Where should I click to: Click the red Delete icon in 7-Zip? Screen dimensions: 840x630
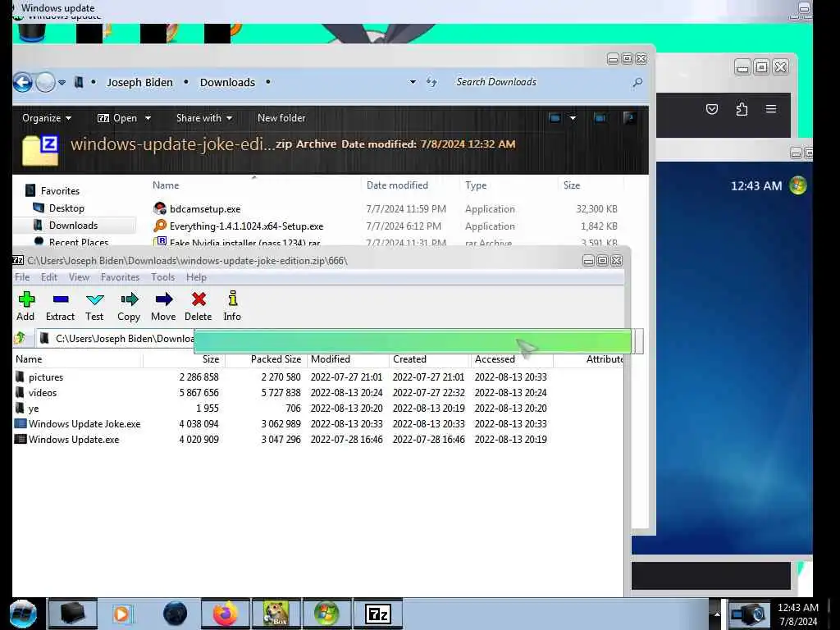click(199, 306)
